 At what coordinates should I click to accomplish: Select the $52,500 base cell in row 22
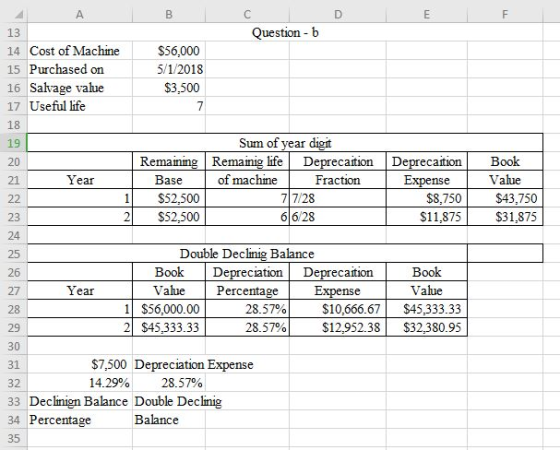(169, 198)
